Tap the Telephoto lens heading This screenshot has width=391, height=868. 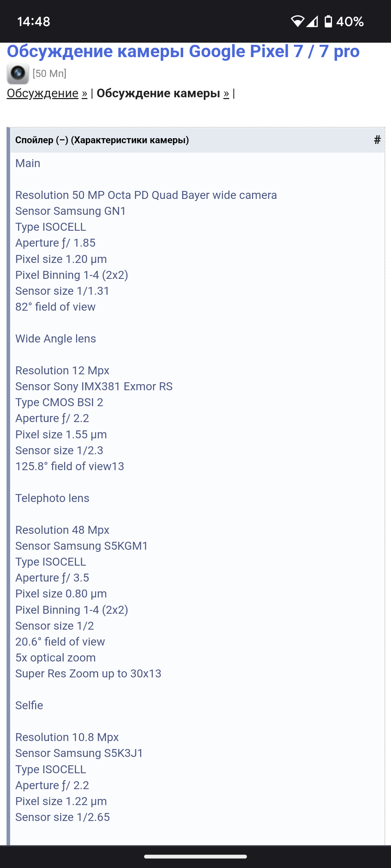(x=52, y=498)
